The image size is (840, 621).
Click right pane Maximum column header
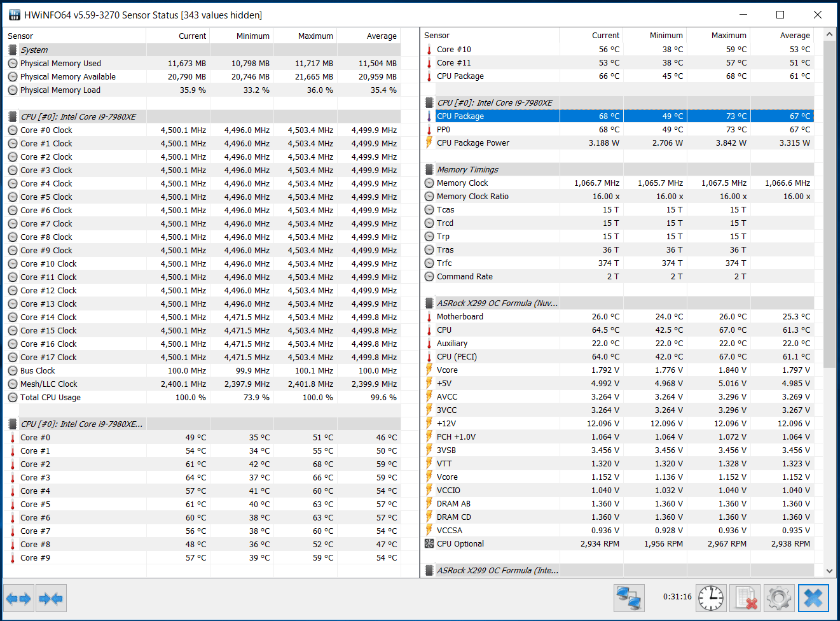[x=719, y=35]
